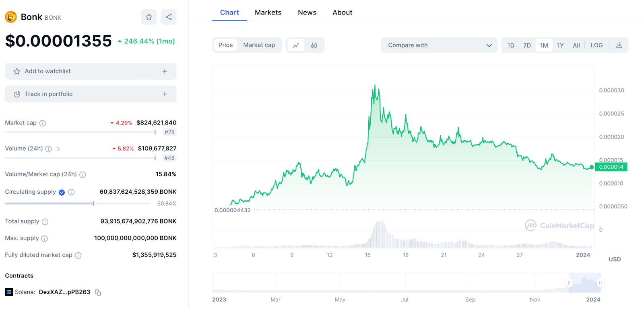Click the 246.44% (1mo) price change
The height and width of the screenshot is (310, 644).
click(x=147, y=41)
